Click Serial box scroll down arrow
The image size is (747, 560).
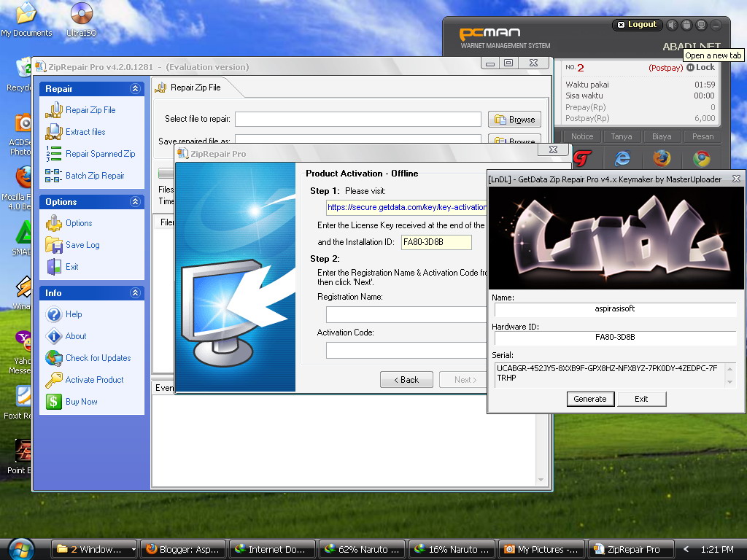tap(729, 381)
